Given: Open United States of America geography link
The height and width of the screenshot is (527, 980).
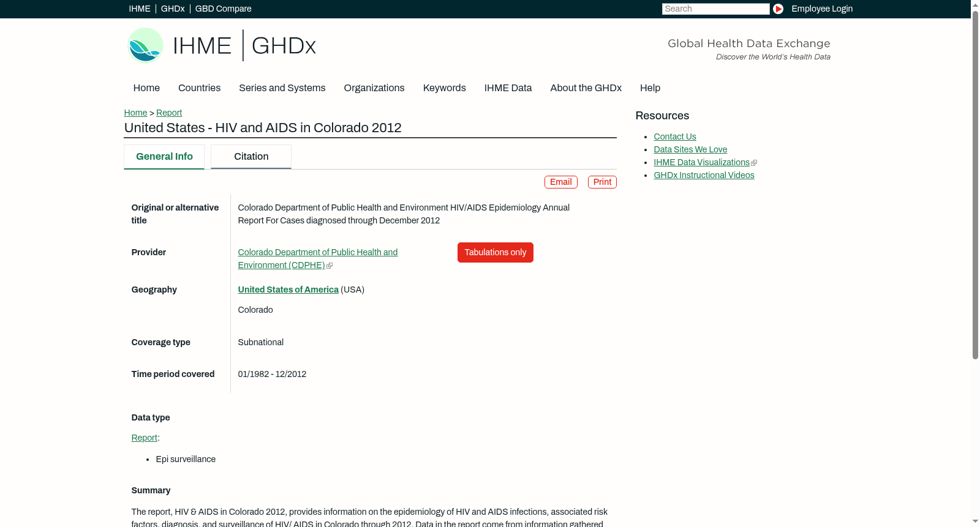Looking at the screenshot, I should 288,290.
